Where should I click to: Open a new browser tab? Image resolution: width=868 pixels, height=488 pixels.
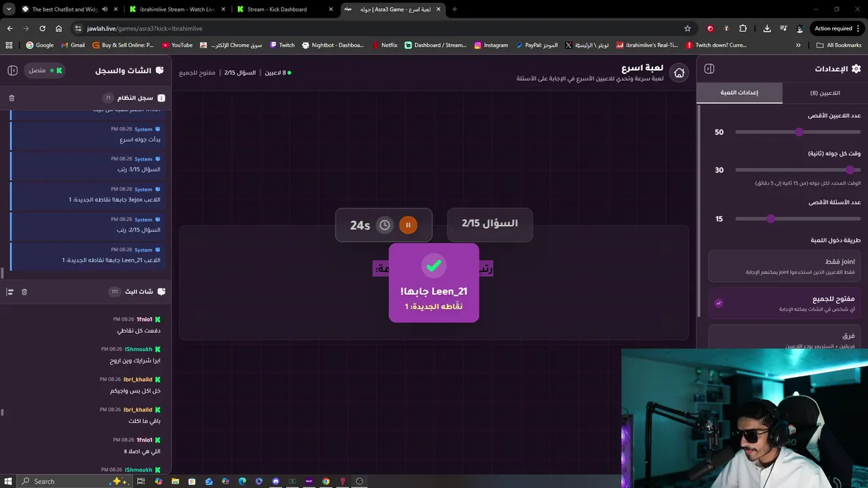point(454,9)
